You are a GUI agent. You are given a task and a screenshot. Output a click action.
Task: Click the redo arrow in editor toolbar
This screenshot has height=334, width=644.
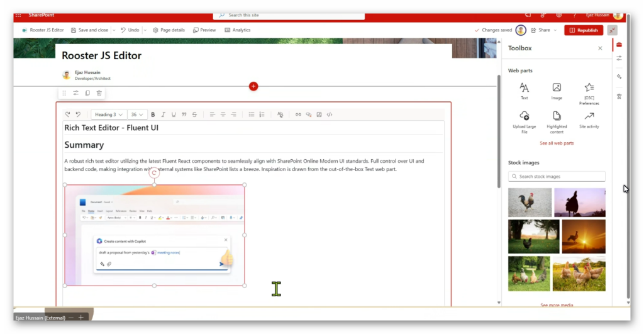point(68,114)
